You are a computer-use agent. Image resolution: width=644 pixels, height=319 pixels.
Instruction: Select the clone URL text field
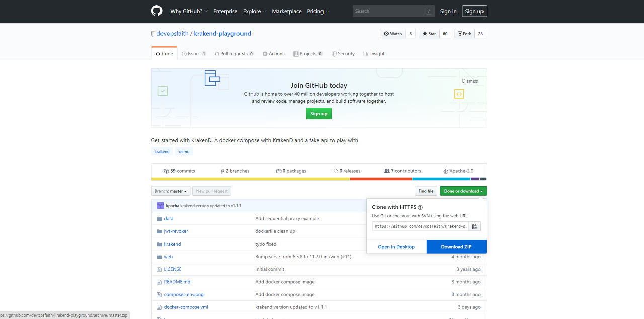pyautogui.click(x=421, y=226)
